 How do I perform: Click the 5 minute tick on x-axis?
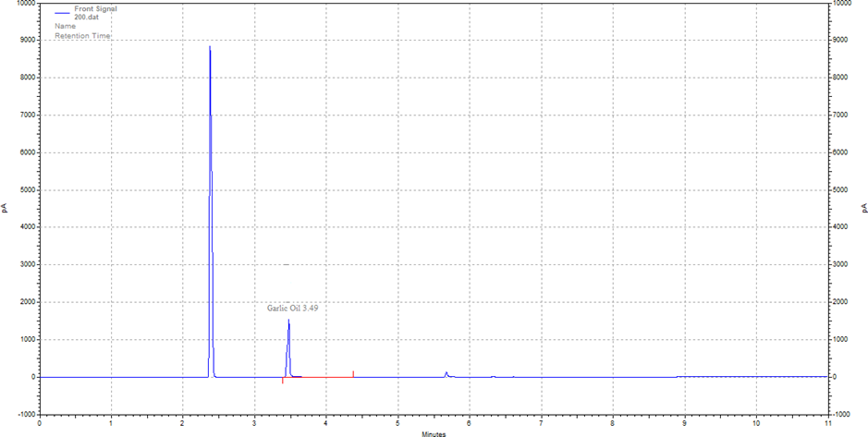pos(397,423)
